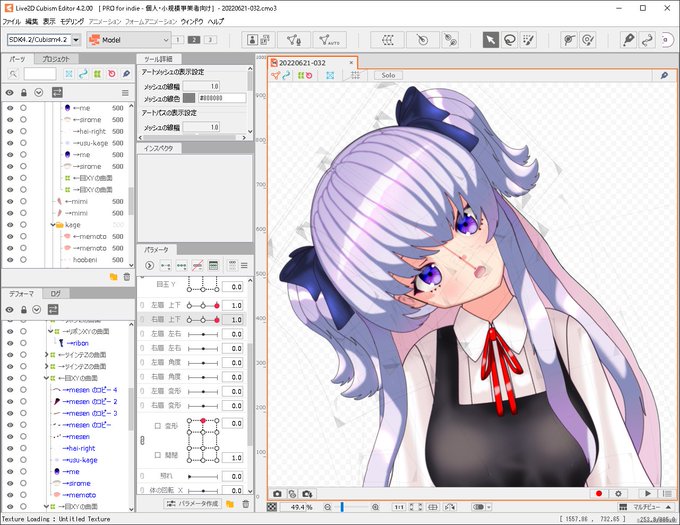Open the モデリング menu
The image size is (680, 525).
click(x=72, y=21)
